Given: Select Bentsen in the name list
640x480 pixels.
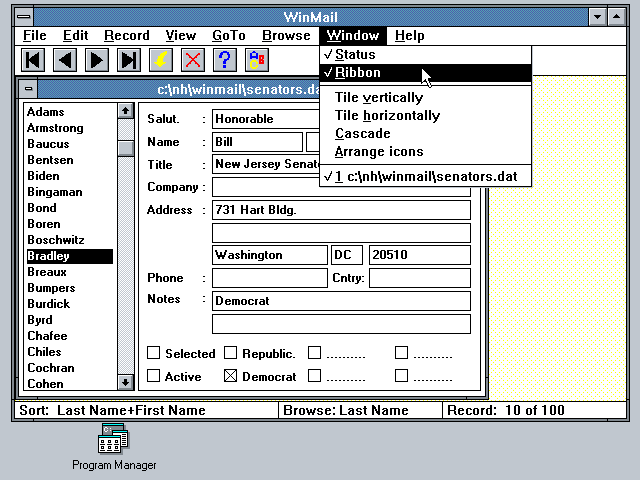Looking at the screenshot, I should point(69,160).
